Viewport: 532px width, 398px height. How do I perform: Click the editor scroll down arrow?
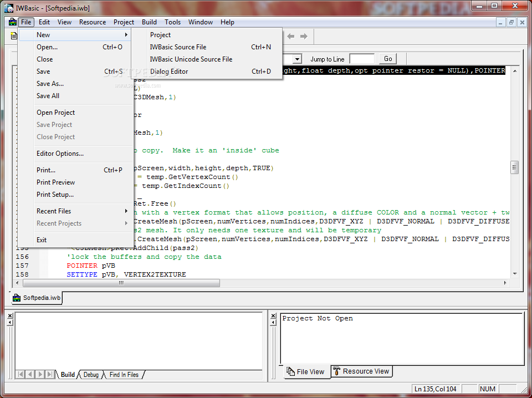[x=515, y=274]
